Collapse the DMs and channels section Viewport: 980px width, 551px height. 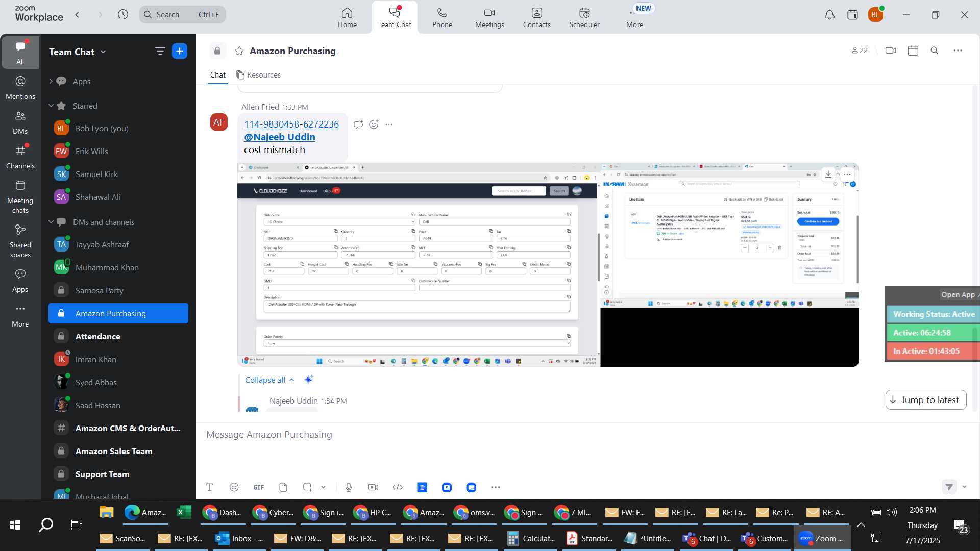51,222
